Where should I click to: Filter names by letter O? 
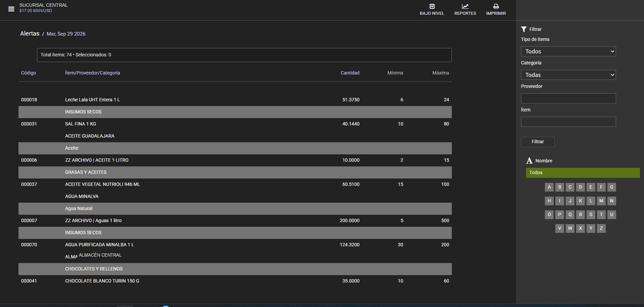click(x=549, y=215)
